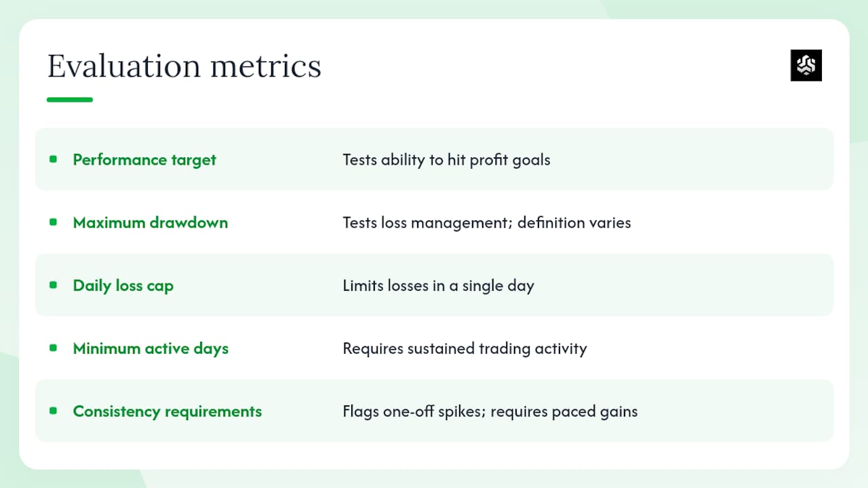Click the text Requires sustained trading activity
Viewport: 868px width, 488px height.
(465, 349)
